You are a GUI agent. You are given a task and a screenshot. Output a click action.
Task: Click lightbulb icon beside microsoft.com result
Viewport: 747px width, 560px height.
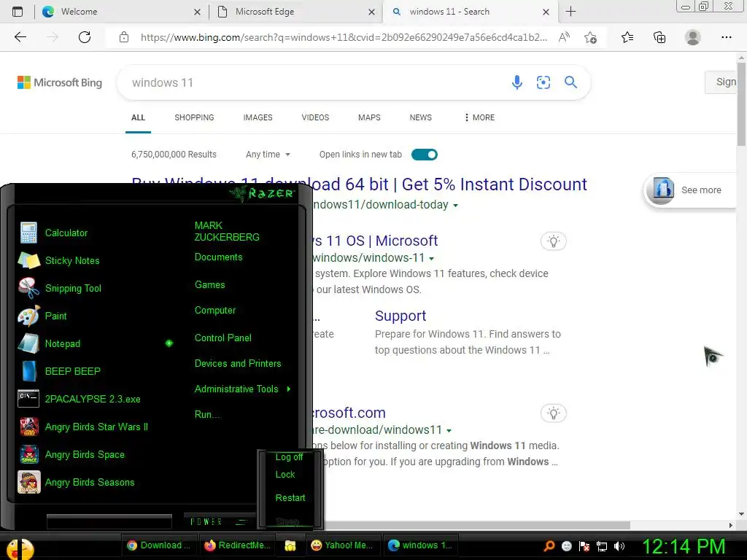553,413
